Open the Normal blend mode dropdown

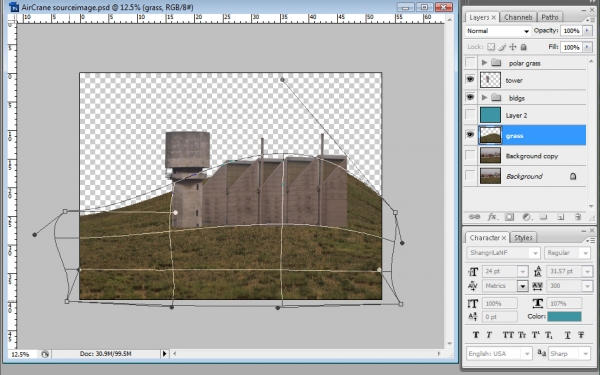[498, 31]
